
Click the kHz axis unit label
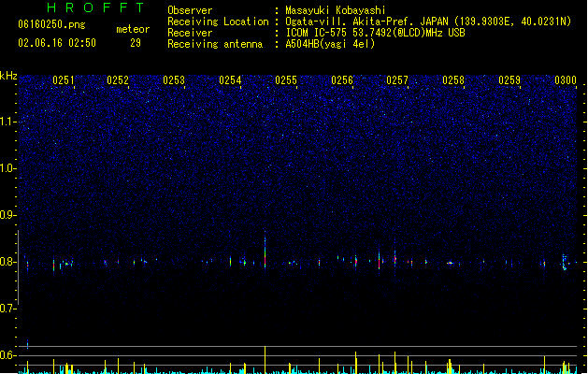point(8,76)
